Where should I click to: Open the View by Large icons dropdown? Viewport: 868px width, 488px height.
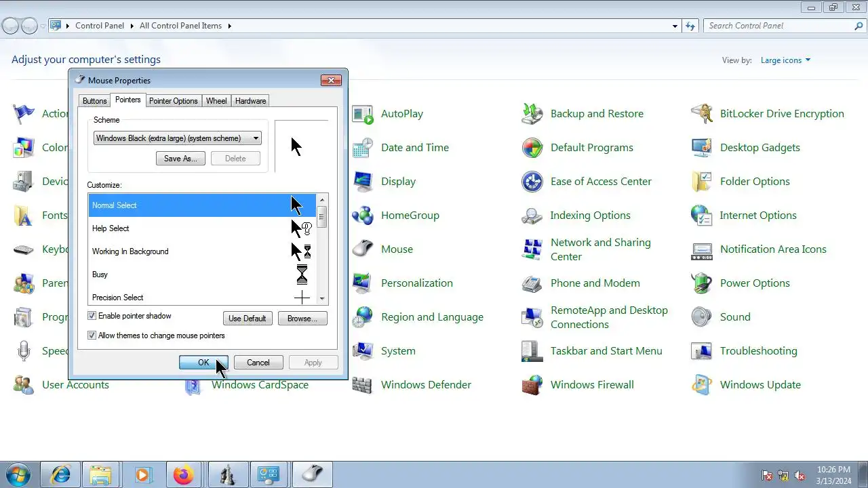[785, 60]
